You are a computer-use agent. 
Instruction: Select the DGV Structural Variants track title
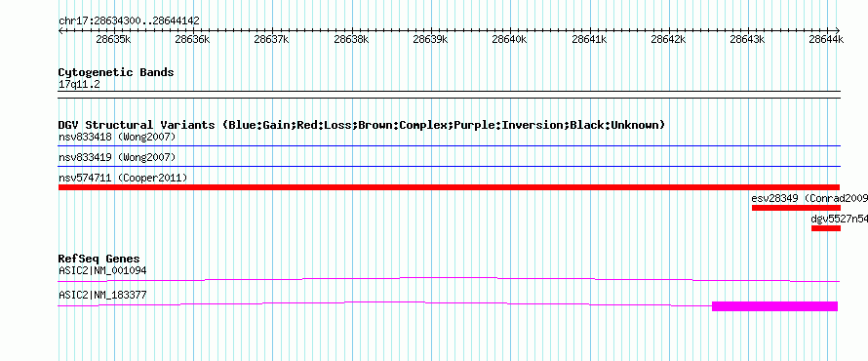click(362, 125)
